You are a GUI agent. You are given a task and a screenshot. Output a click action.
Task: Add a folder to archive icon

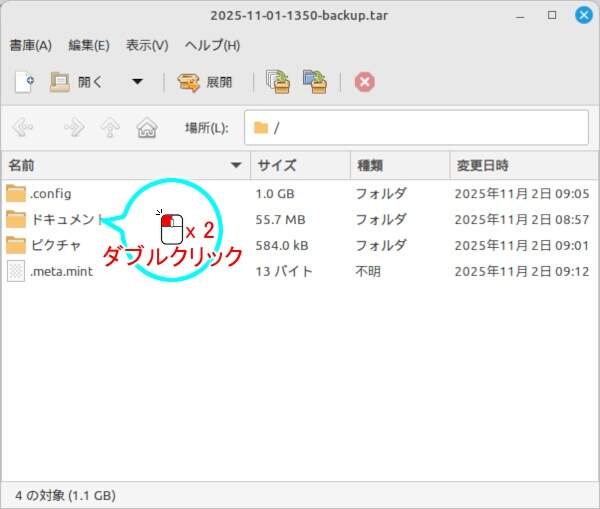pyautogui.click(x=315, y=82)
